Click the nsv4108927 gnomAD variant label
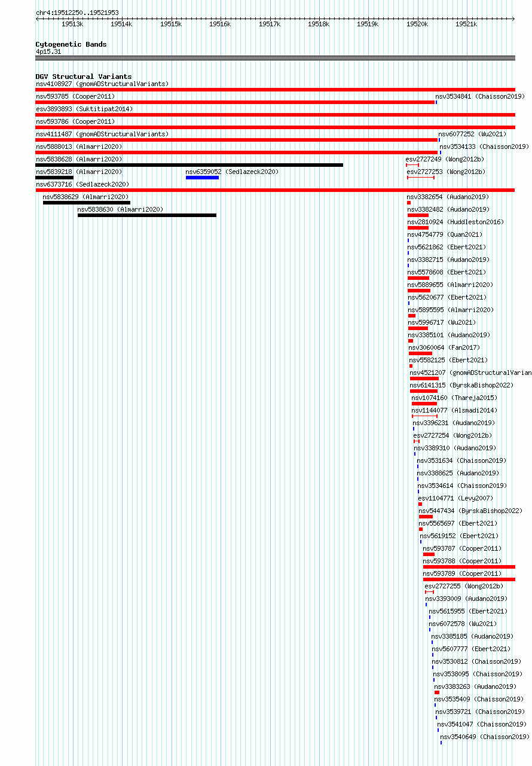Screen dimensions: 532x766 tap(102, 84)
